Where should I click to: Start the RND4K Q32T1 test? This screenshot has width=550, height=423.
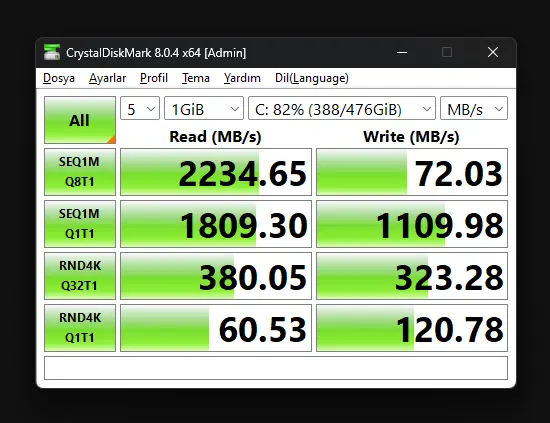point(80,276)
